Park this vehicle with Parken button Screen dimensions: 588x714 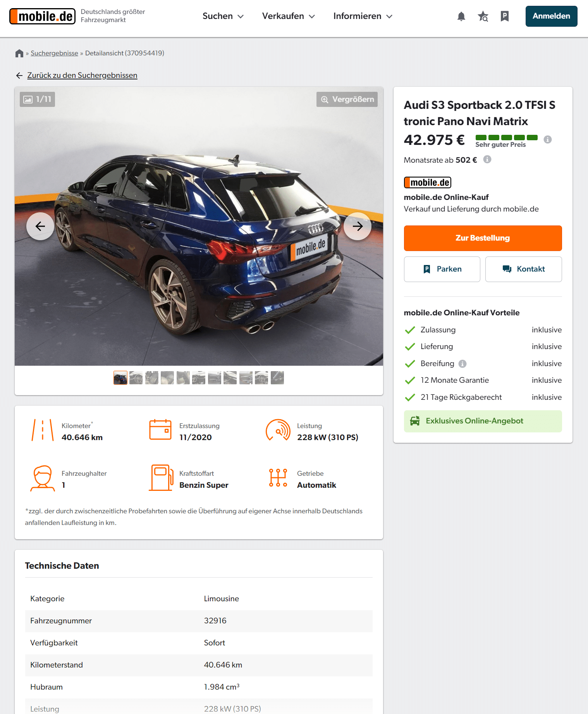442,269
